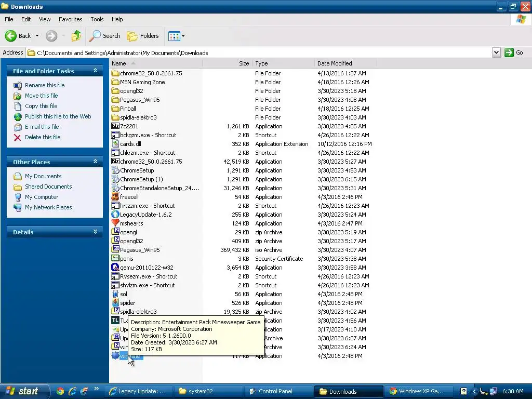Click the address bar path field
Screen dimensions: 532x399
[x=259, y=52]
